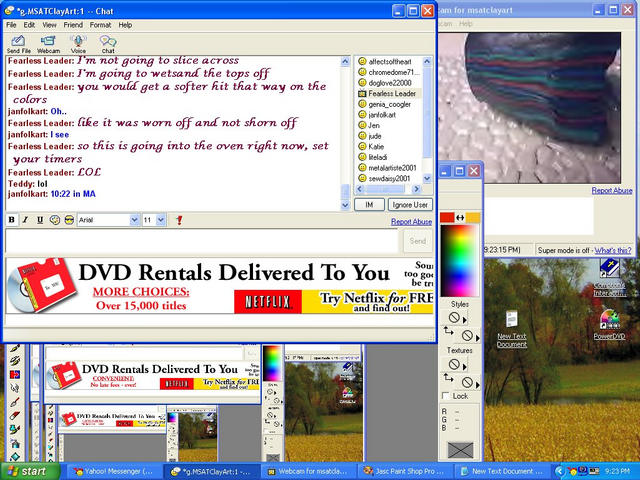Swap foreground and background colors arrow
The width and height of the screenshot is (640, 480).
click(460, 218)
